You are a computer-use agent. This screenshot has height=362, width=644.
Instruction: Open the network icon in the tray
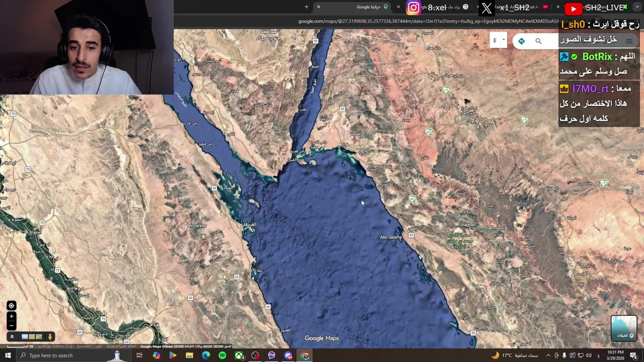click(580, 355)
